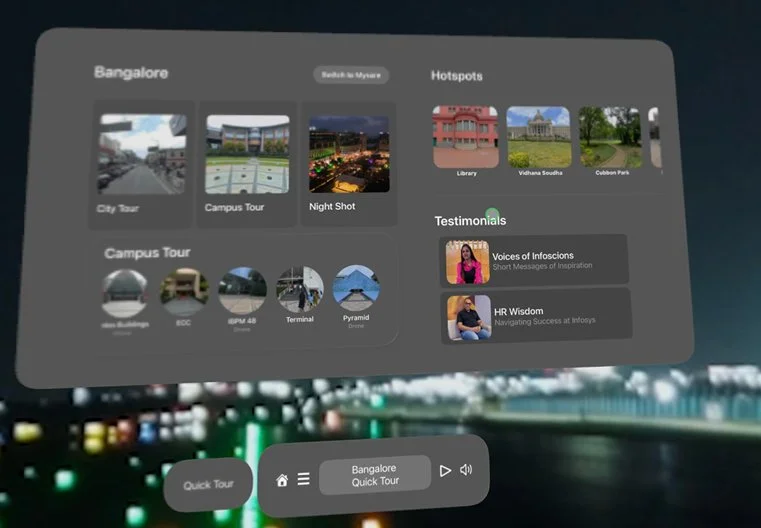Select the Library hotspot thumbnail

466,137
